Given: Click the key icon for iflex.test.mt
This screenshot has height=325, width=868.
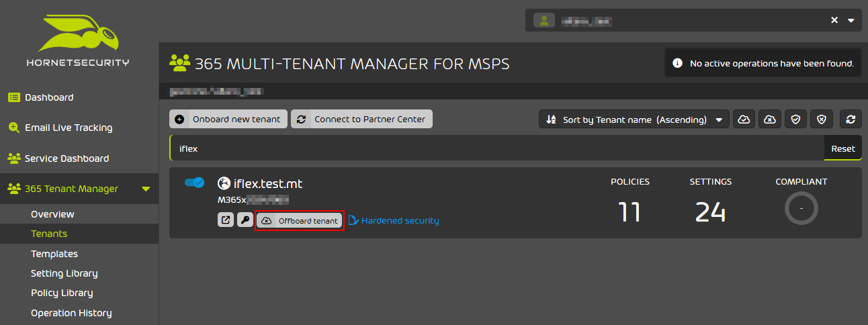Looking at the screenshot, I should tap(245, 220).
